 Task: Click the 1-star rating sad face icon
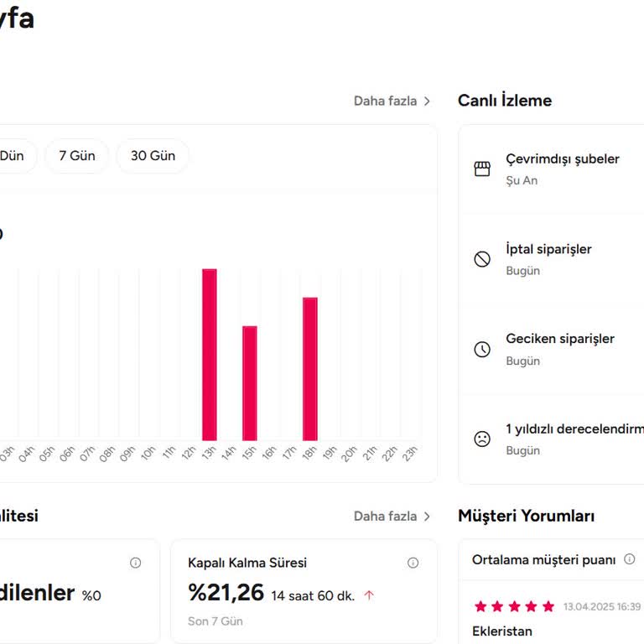tap(482, 439)
